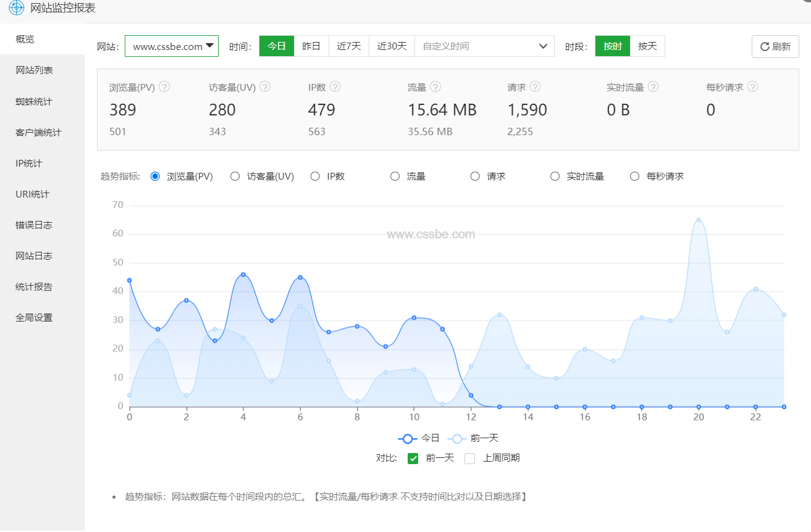Click help icon beside 每秒请求 stat
Viewport: 811px width, 532px height.
tap(752, 87)
